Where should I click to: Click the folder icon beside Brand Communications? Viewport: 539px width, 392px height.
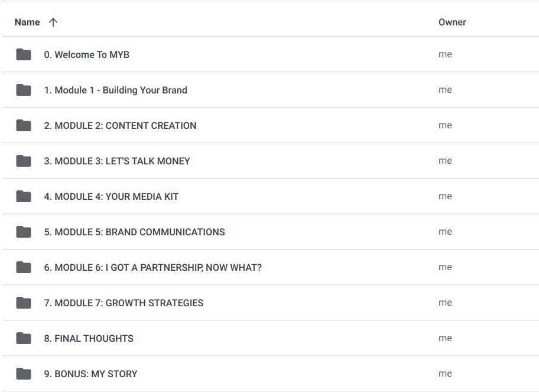coord(24,232)
